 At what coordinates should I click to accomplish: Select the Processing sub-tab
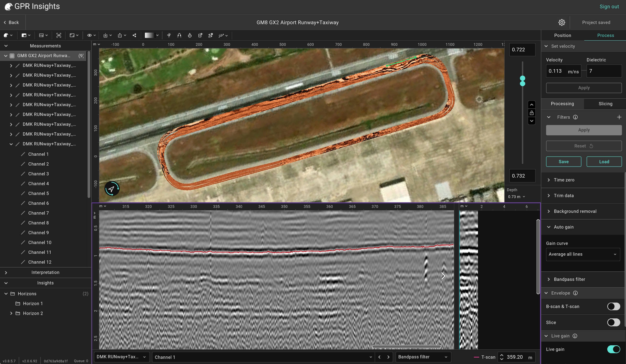pyautogui.click(x=562, y=104)
